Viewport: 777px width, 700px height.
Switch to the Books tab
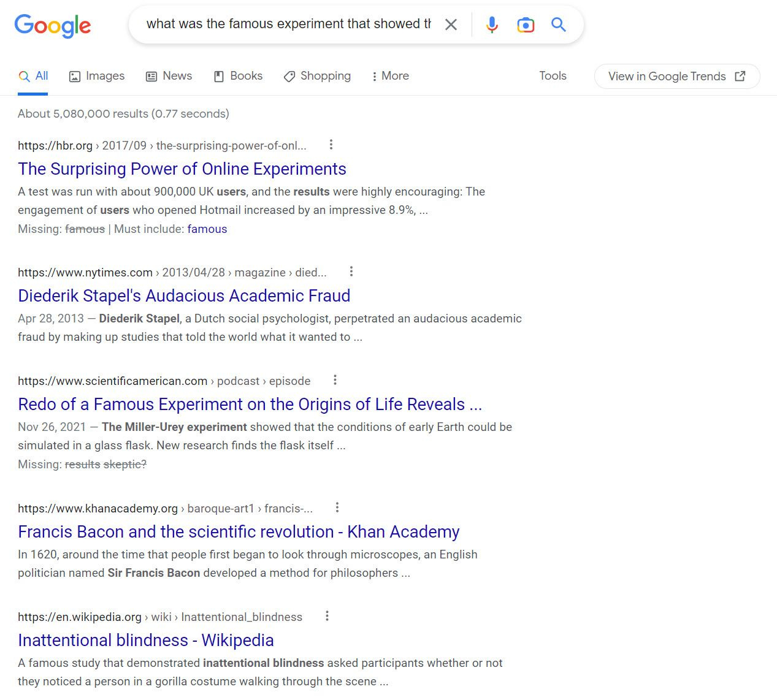238,76
